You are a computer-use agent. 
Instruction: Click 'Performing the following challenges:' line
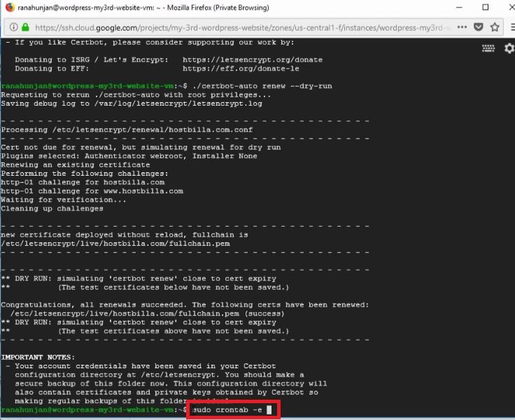coord(85,174)
